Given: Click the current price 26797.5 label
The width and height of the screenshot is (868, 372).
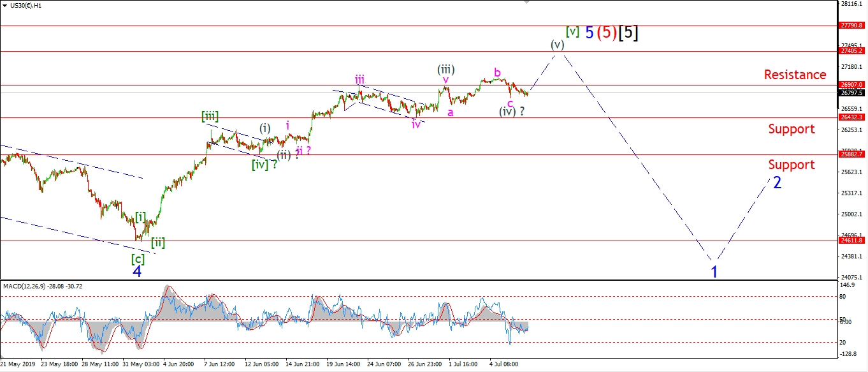Looking at the screenshot, I should tap(852, 93).
